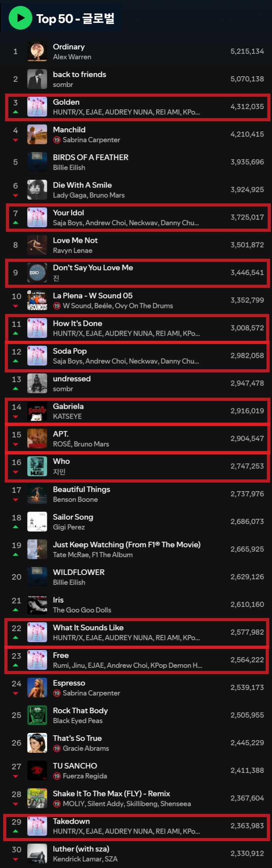Select the Your Idol song row
This screenshot has width=272, height=868.
click(x=138, y=217)
